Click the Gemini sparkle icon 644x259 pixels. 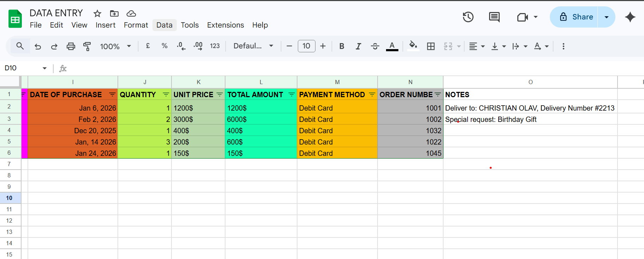click(630, 17)
